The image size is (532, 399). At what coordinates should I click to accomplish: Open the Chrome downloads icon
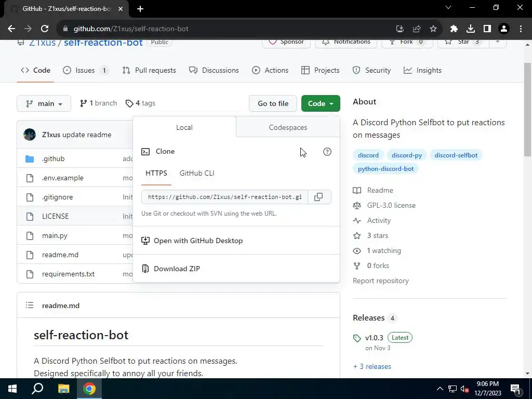pos(471,29)
